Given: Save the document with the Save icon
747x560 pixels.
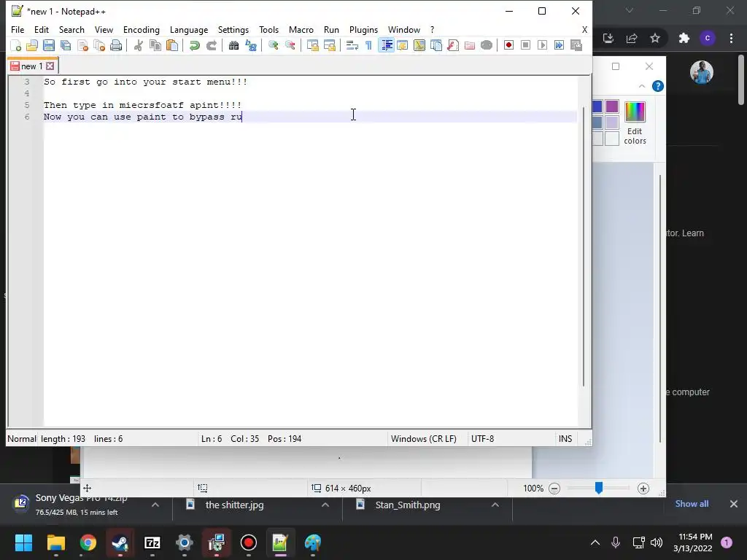Looking at the screenshot, I should 49,45.
